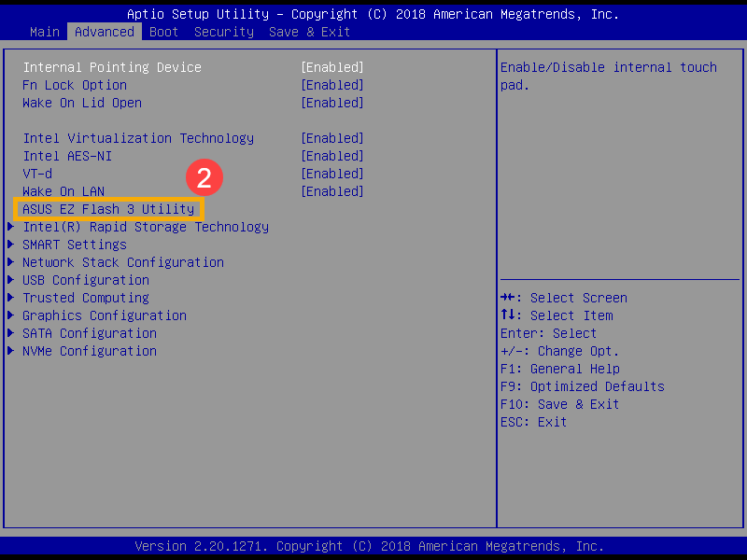The height and width of the screenshot is (560, 747).
Task: Click the F9: Optimized Defaults hint
Action: [582, 386]
